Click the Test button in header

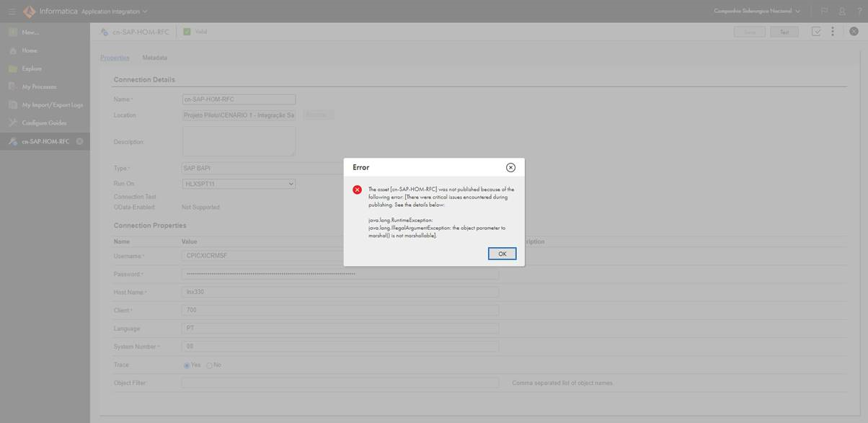point(784,32)
